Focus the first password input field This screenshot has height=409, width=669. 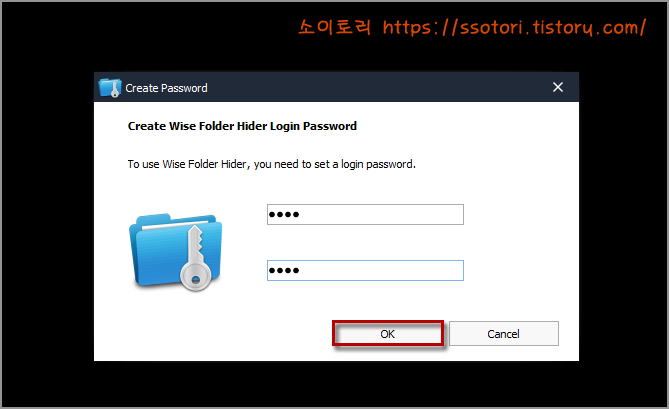pos(365,215)
